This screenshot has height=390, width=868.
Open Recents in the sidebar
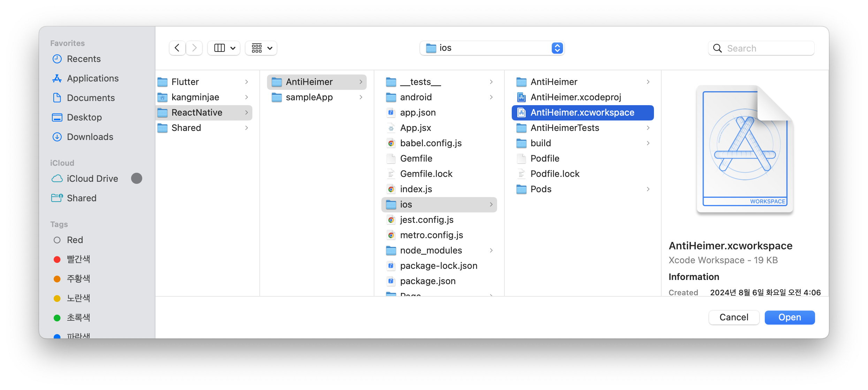(x=84, y=59)
